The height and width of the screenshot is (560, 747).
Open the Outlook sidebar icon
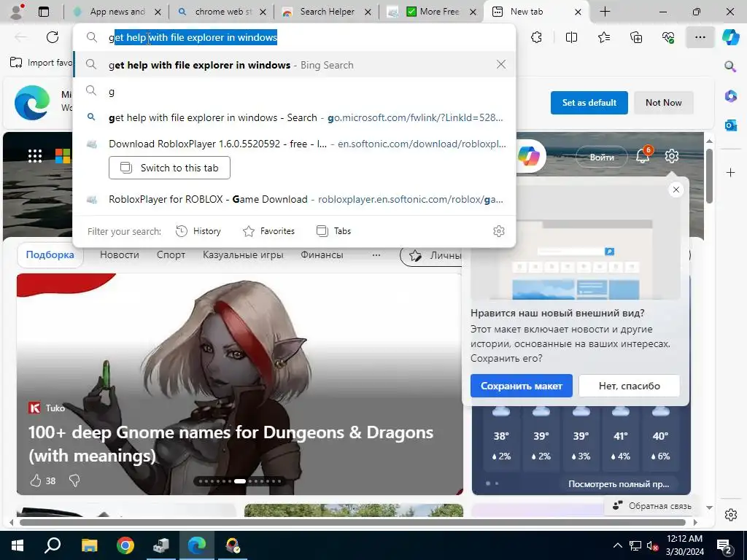[730, 125]
